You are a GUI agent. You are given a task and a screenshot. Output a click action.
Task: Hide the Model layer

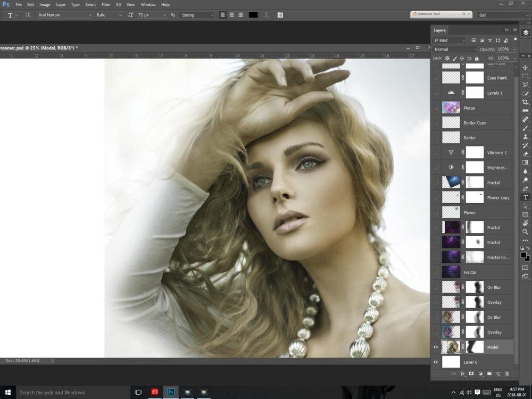(436, 347)
